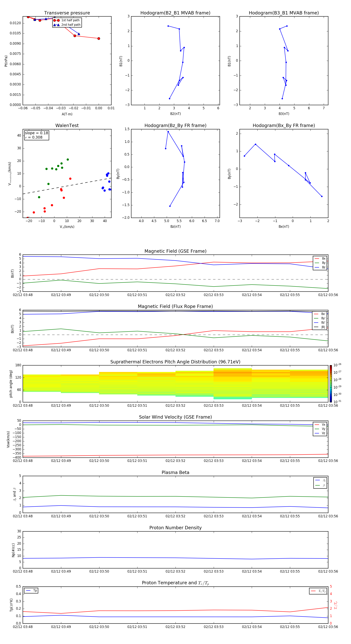Click the B2(nT) x-axis label
Image resolution: width=351 pixels, height=644 pixels.
pyautogui.click(x=175, y=114)
